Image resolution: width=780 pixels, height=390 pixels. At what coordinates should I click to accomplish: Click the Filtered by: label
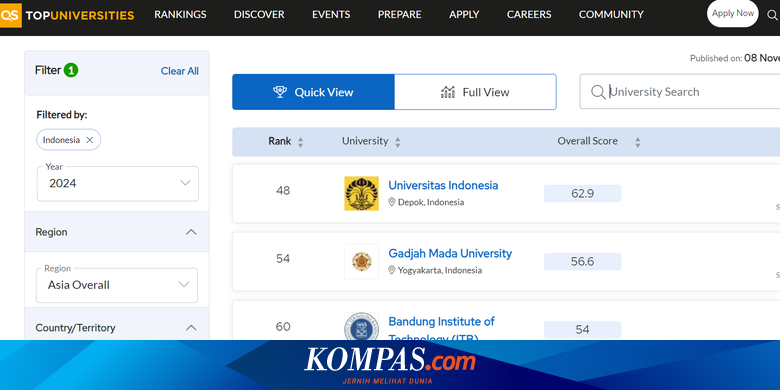pyautogui.click(x=62, y=115)
